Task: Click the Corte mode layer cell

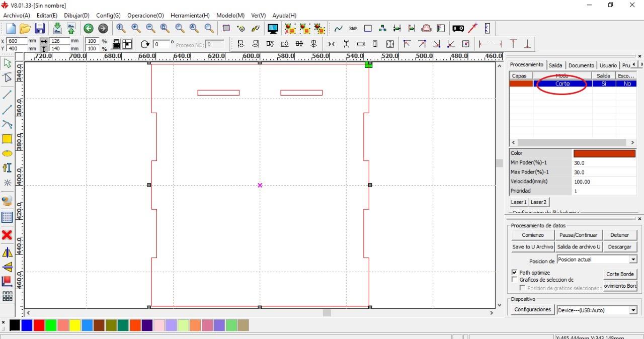Action: (x=562, y=84)
